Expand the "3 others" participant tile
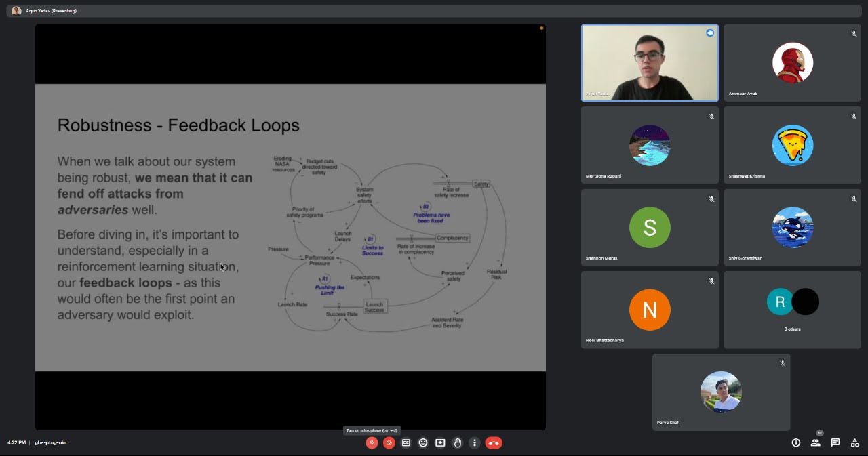This screenshot has height=456, width=868. (x=792, y=310)
